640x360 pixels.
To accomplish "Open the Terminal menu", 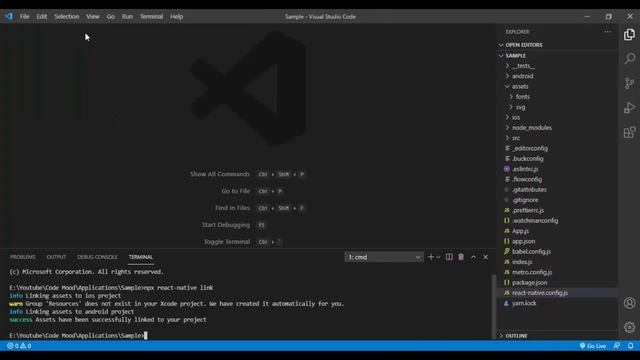I will click(x=151, y=16).
